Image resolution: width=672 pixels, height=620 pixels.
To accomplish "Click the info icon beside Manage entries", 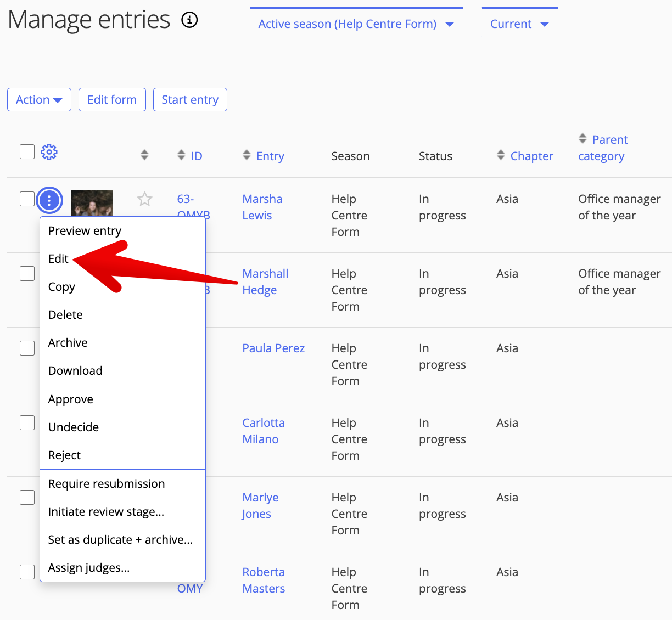I will 189,20.
